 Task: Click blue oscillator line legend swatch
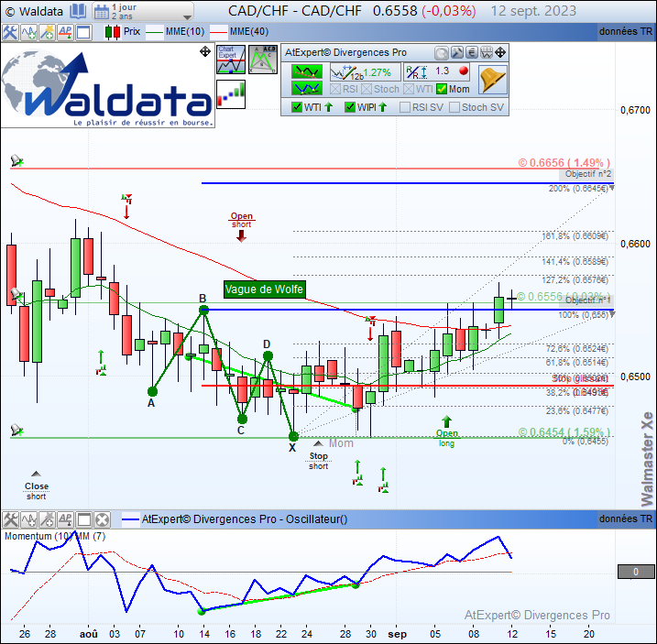(x=130, y=520)
